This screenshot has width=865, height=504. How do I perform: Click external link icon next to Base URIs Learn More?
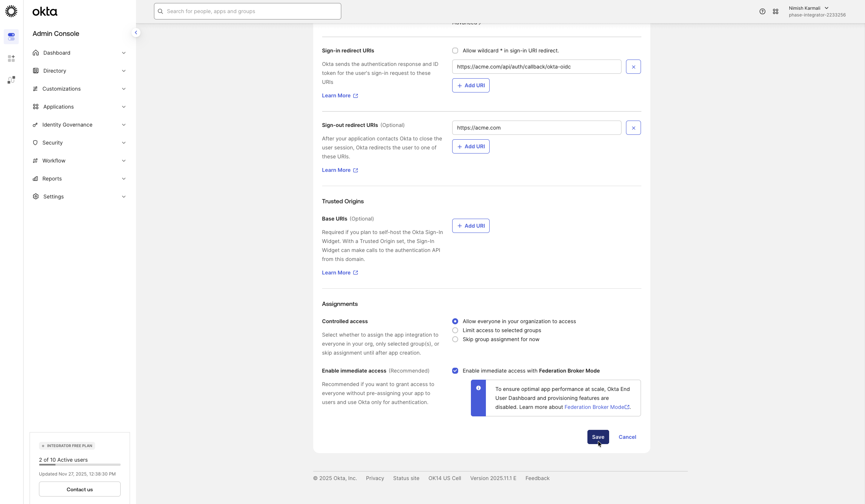tap(356, 273)
